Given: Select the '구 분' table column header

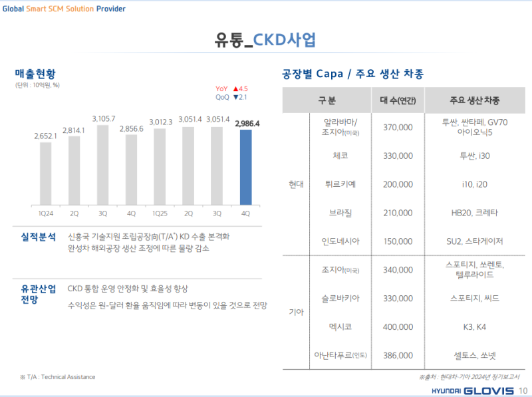Looking at the screenshot, I should coord(327,100).
